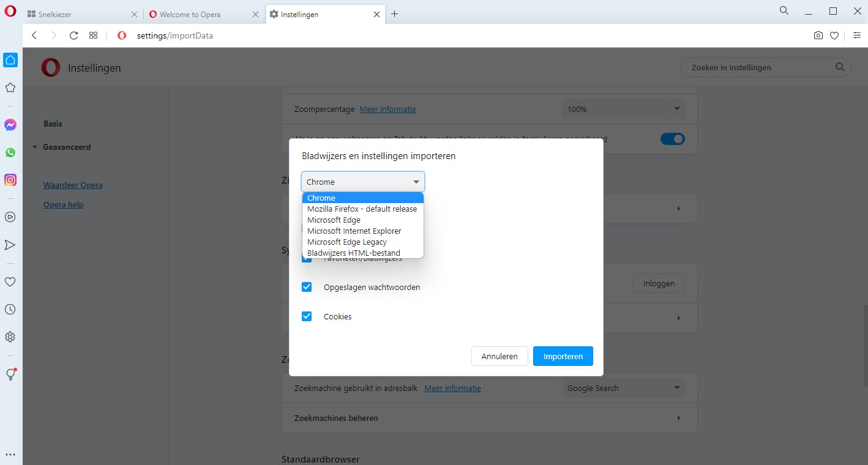Open the Easy Setup sliders icon
The width and height of the screenshot is (868, 465).
click(857, 35)
